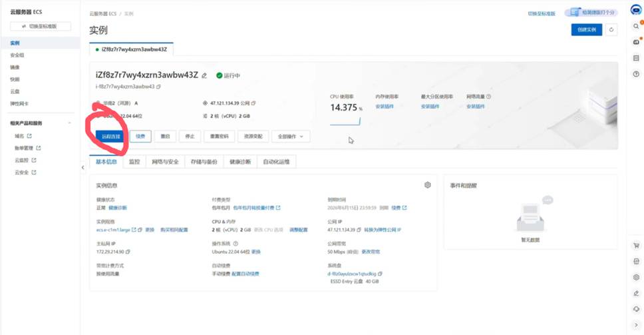644x335 pixels.
Task: Click the refresh icon beside 创建实例
Action: point(611,29)
